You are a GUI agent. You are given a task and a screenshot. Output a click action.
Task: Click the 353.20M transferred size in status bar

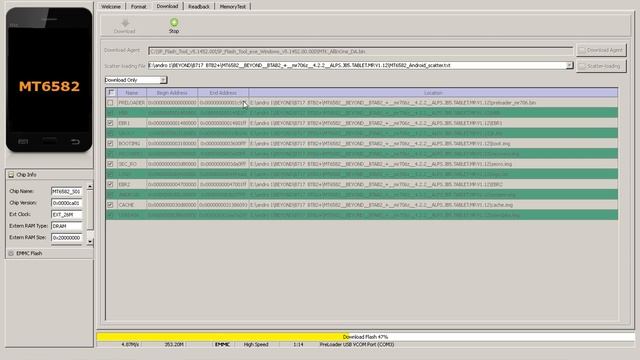(x=174, y=344)
